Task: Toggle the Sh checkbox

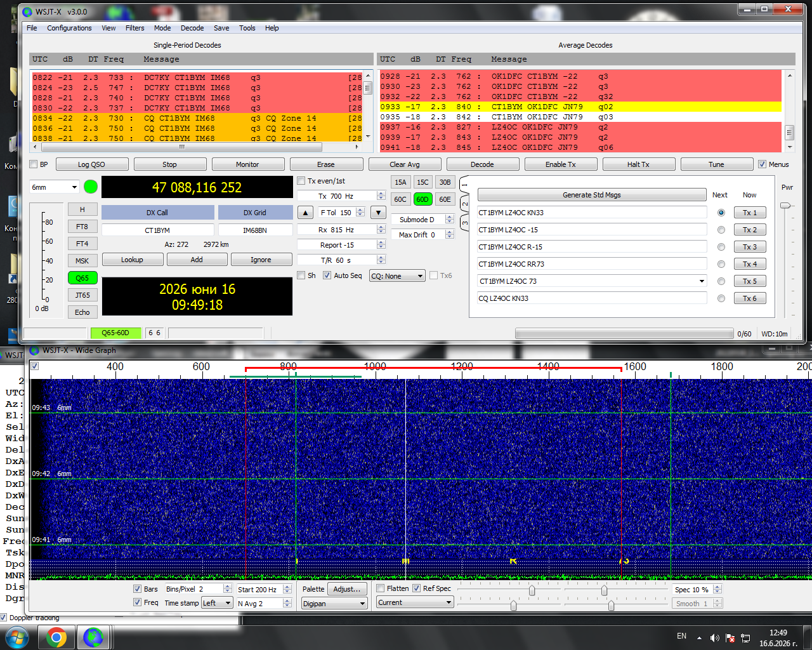Action: tap(301, 275)
